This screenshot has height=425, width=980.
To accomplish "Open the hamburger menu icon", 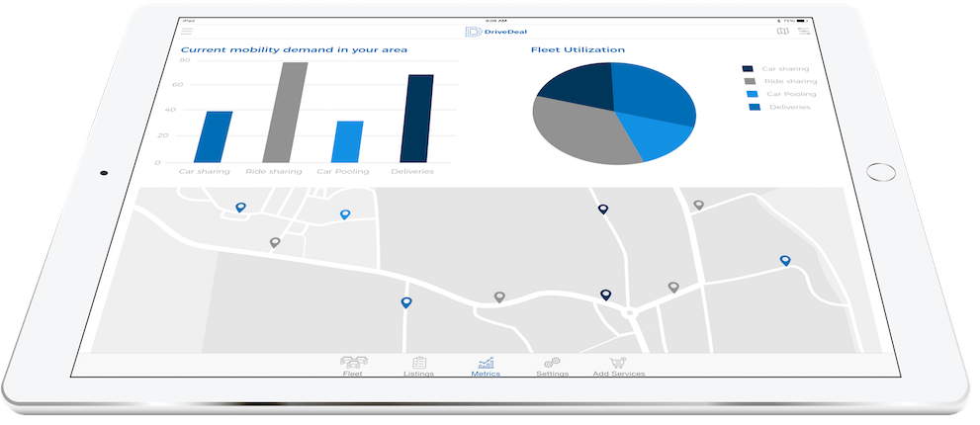I will click(187, 31).
